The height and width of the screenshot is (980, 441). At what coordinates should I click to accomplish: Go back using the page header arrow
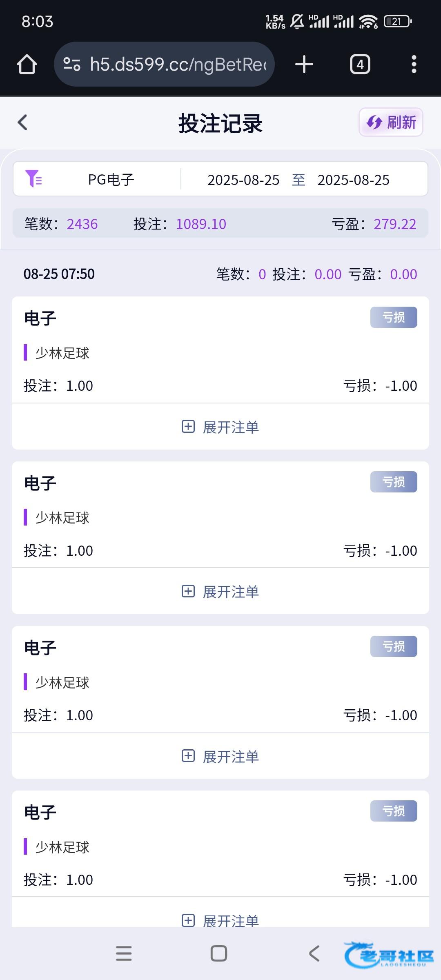click(x=23, y=122)
